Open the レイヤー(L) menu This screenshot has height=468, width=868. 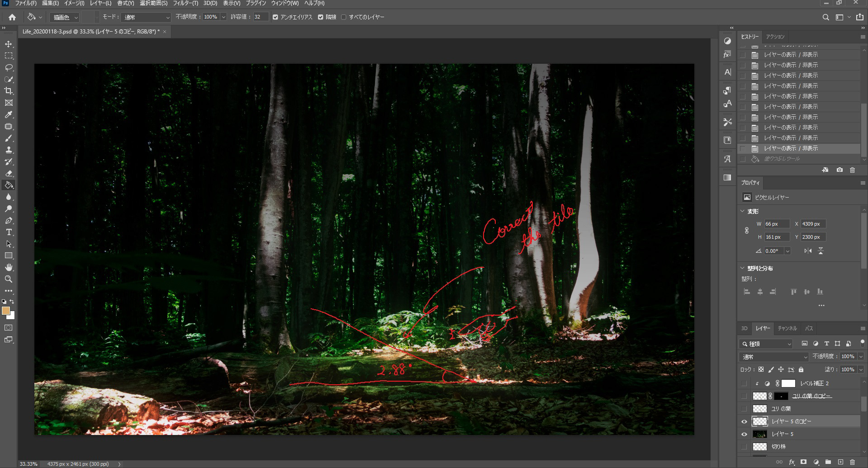point(100,3)
